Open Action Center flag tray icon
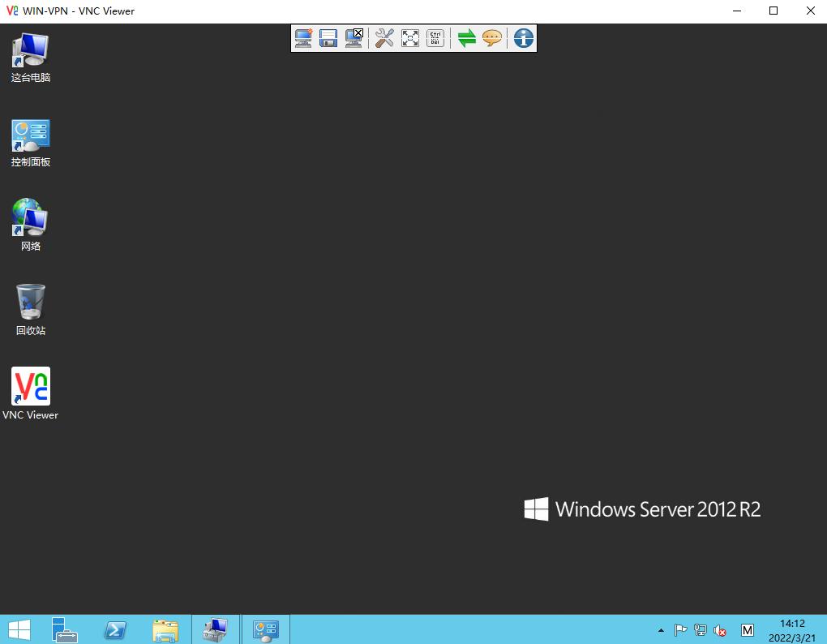The height and width of the screenshot is (644, 827). tap(680, 630)
